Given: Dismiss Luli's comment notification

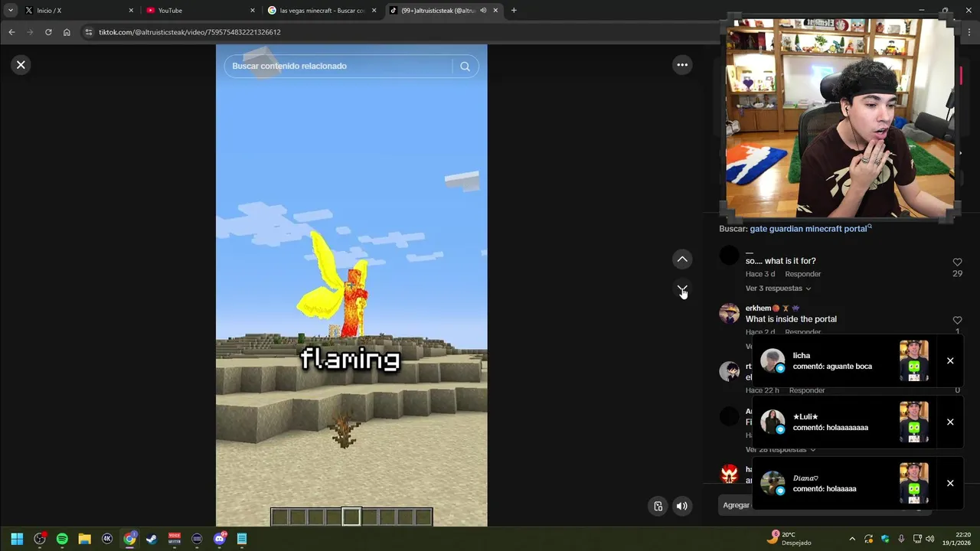Looking at the screenshot, I should (950, 422).
